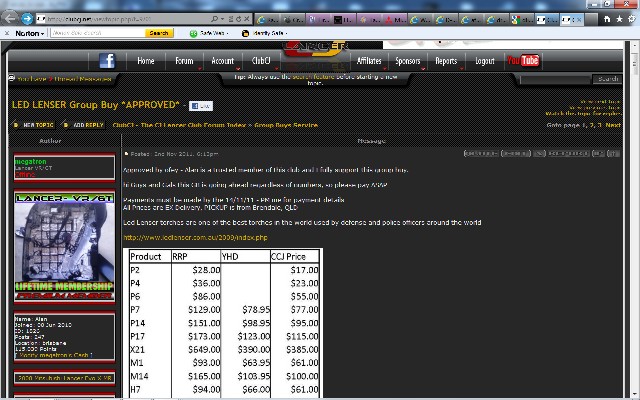Click the Facebook icon in the navigation bar
The height and width of the screenshot is (400, 640).
(106, 61)
